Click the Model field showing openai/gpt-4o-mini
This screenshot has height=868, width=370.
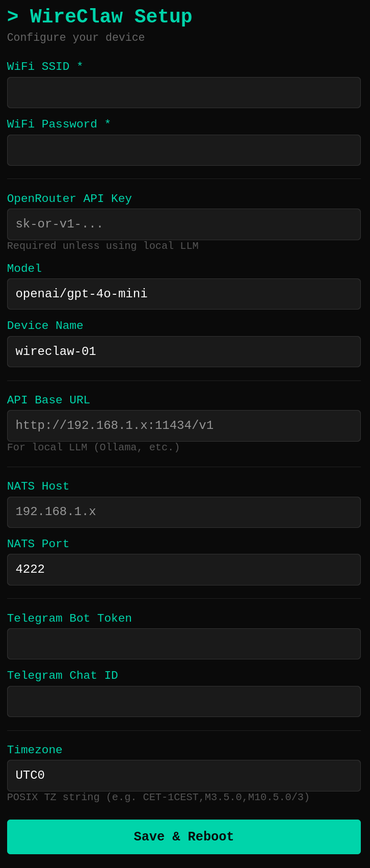(184, 293)
